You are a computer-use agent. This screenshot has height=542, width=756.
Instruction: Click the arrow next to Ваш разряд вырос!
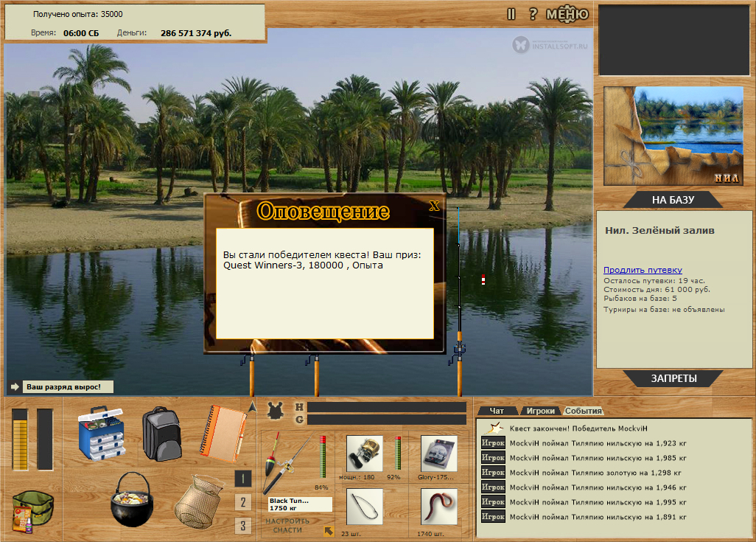[15, 386]
